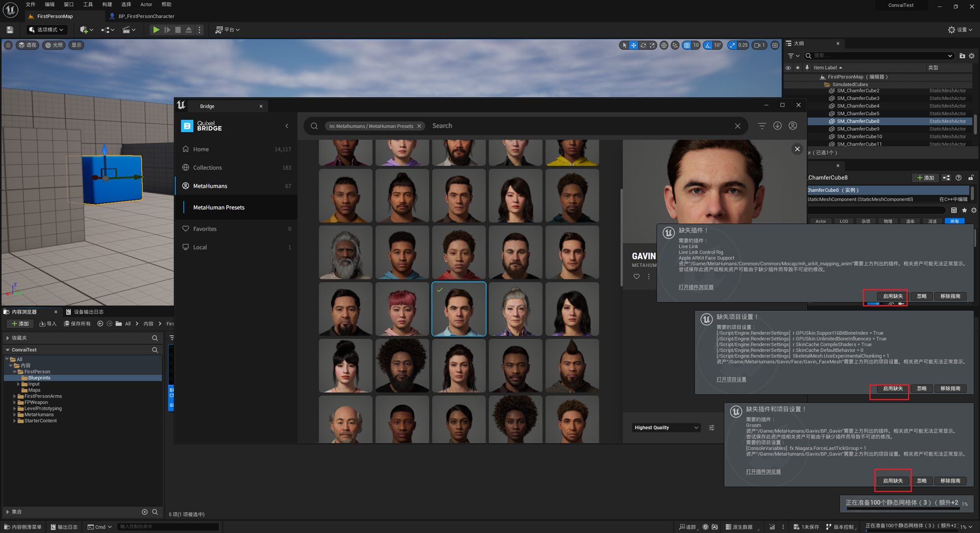Click 启用缺失 in the 缺失插件 dialog
Image resolution: width=980 pixels, height=533 pixels.
tap(893, 296)
